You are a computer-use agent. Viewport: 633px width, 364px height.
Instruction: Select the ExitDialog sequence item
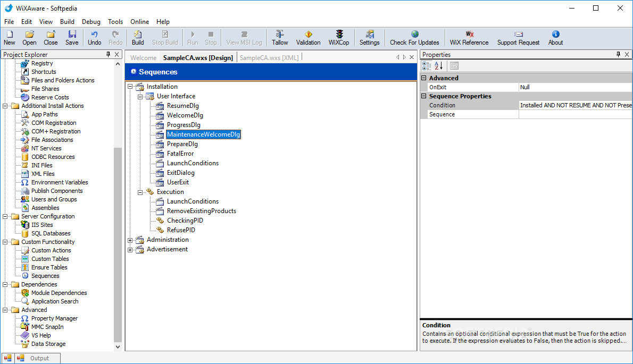tap(180, 173)
